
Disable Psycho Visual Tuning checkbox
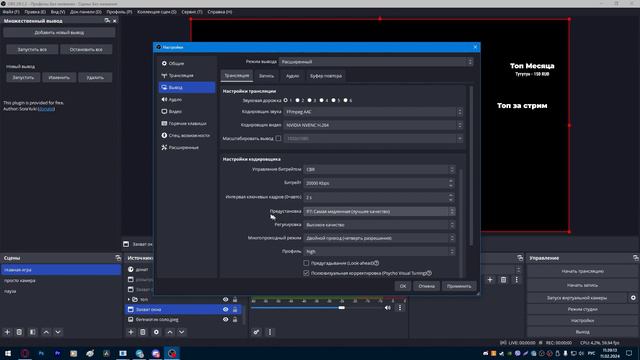pyautogui.click(x=306, y=273)
